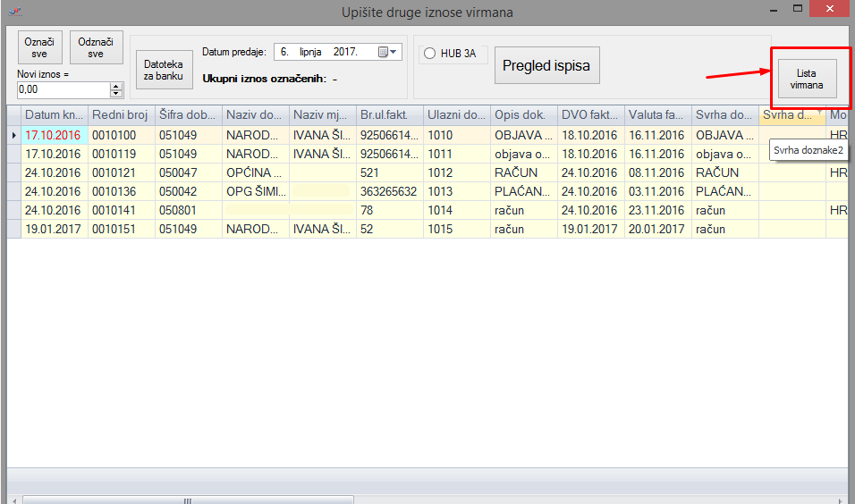Click the OPĆINA name cell in row 0010121
The height and width of the screenshot is (504, 855).
coord(255,172)
